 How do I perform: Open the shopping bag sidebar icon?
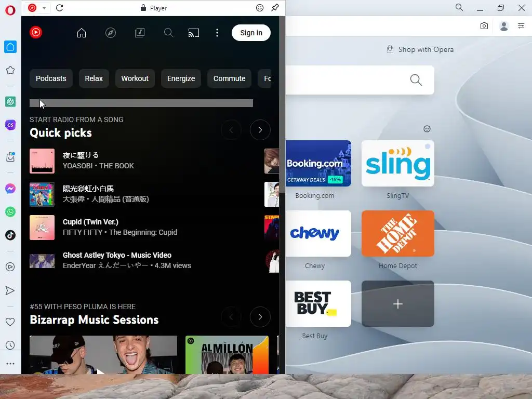(10, 157)
